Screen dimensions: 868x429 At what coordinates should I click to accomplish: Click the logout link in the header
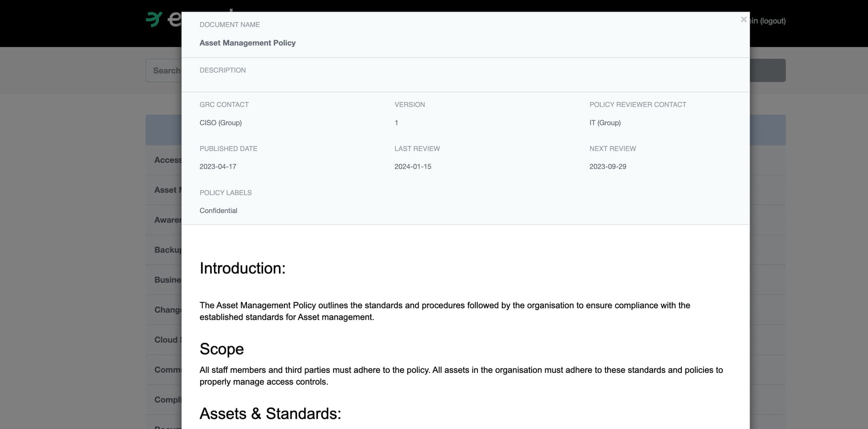773,21
